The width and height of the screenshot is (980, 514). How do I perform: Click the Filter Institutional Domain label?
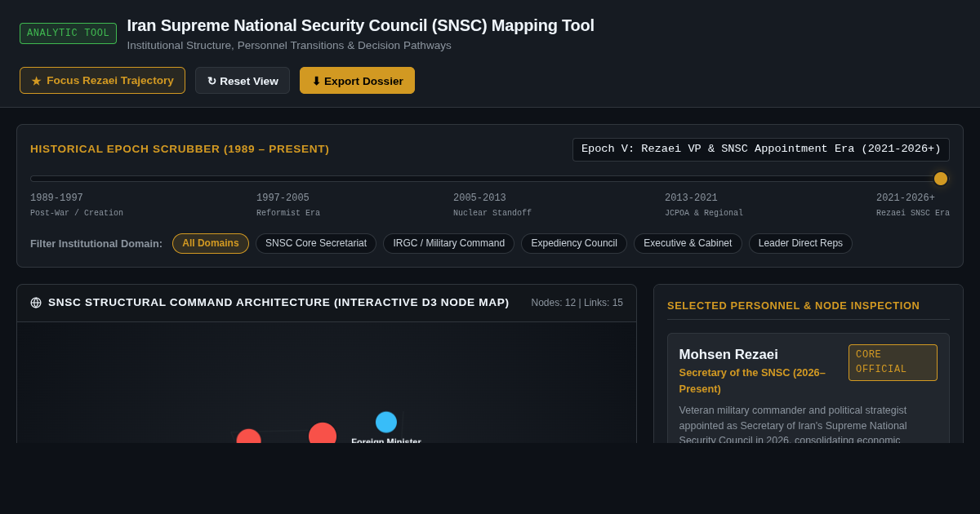tap(96, 243)
